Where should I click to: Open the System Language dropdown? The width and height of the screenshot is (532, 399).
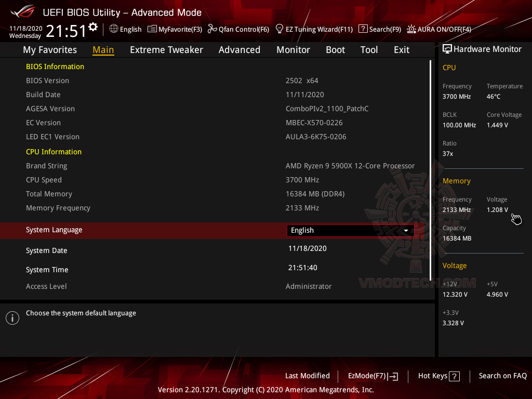tap(350, 230)
